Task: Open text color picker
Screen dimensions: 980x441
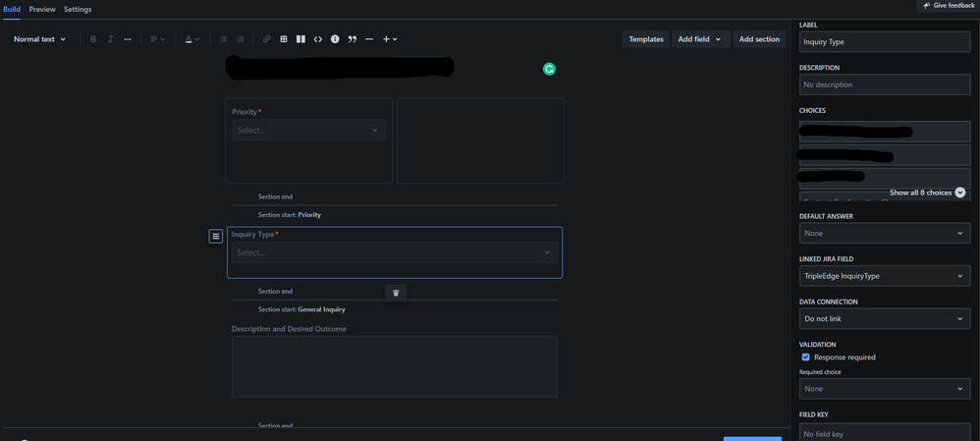Action: (191, 38)
